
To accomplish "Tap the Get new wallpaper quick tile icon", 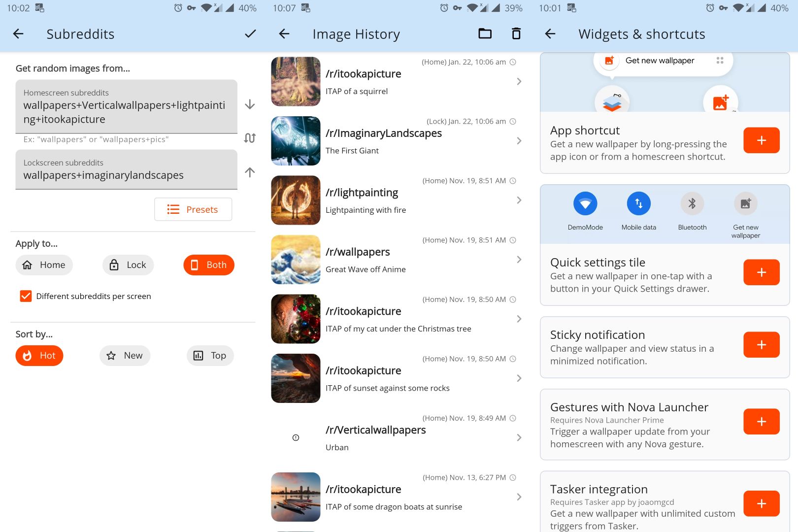I will tap(746, 203).
